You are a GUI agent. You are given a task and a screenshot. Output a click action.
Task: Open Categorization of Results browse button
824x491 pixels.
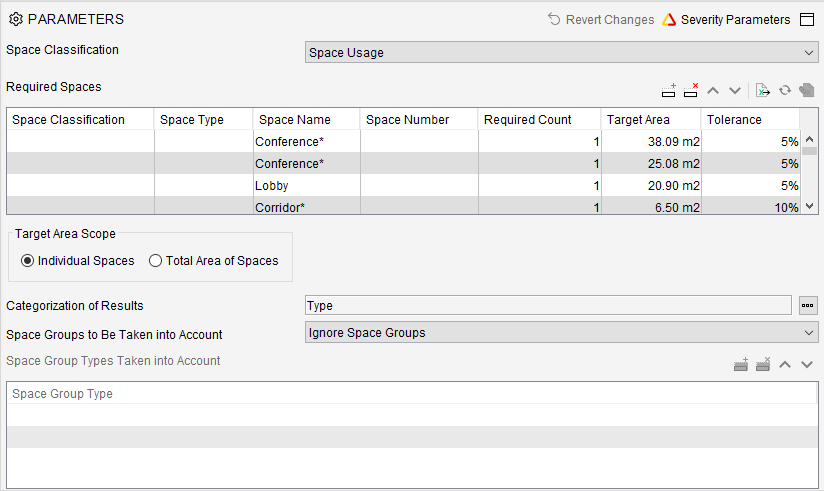808,305
